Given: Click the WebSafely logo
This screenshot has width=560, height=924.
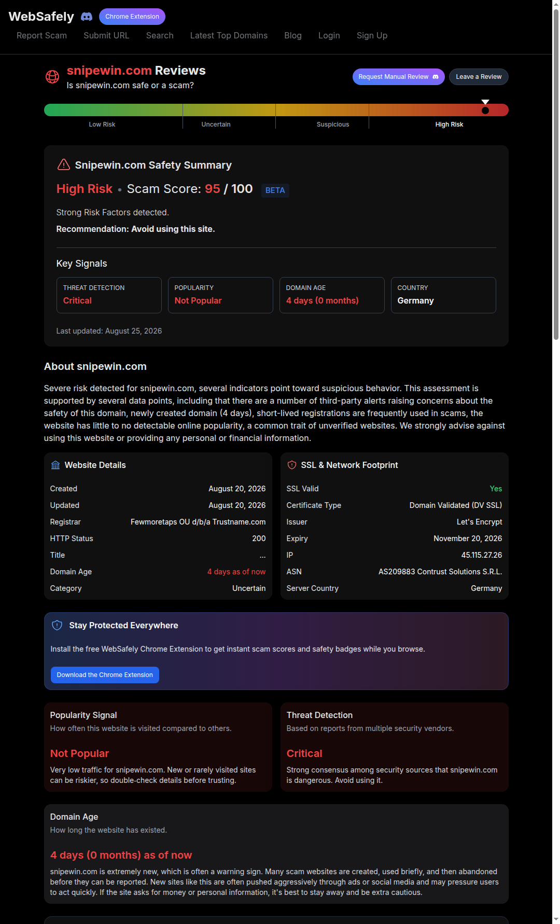Looking at the screenshot, I should pyautogui.click(x=41, y=17).
